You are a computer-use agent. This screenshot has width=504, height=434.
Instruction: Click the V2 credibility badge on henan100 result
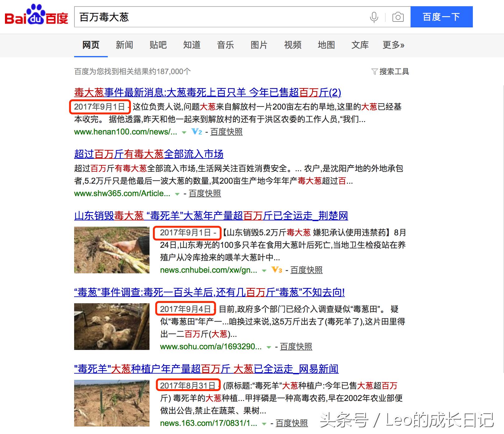pyautogui.click(x=197, y=132)
